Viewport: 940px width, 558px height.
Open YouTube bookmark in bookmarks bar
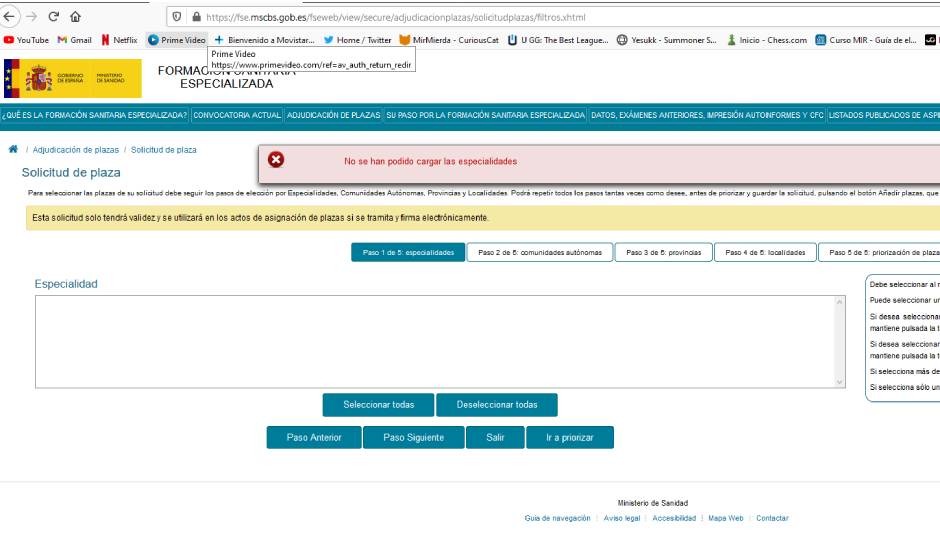point(26,40)
